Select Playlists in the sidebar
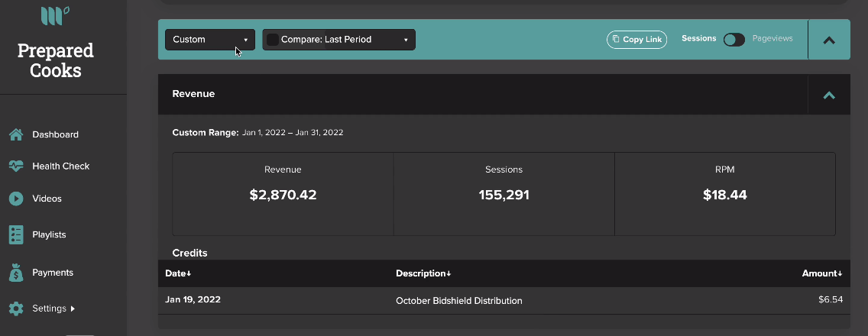 click(x=49, y=234)
